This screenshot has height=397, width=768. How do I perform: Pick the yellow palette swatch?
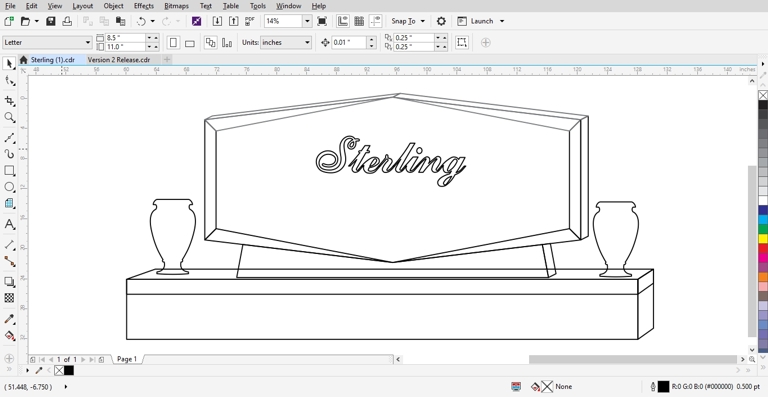(x=763, y=238)
